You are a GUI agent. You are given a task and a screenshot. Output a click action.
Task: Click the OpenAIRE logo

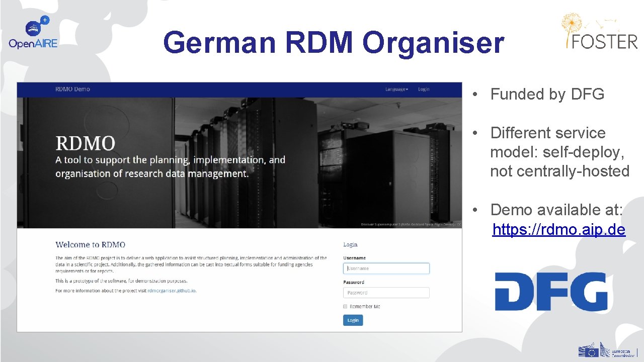coord(33,30)
